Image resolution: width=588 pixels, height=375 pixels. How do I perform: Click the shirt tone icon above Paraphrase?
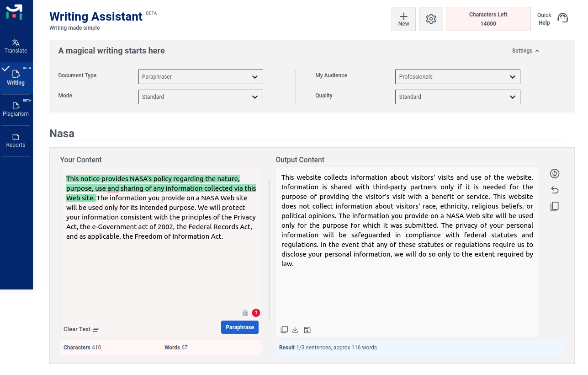[245, 313]
